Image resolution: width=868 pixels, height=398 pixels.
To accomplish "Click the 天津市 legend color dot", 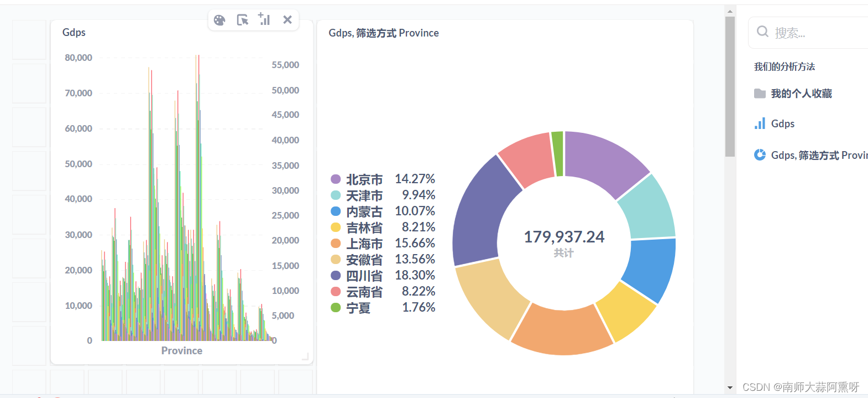I will click(336, 195).
